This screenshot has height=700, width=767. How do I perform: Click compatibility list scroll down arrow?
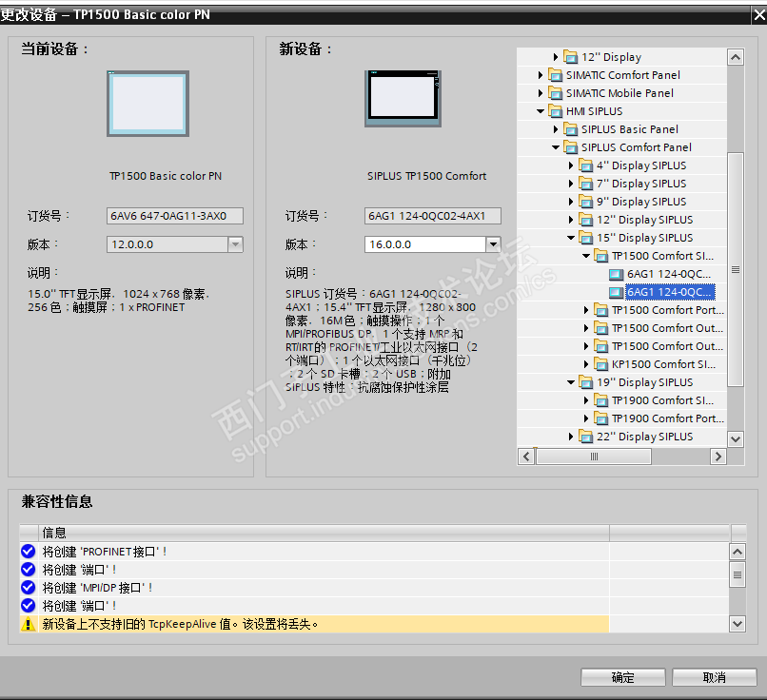pyautogui.click(x=737, y=624)
